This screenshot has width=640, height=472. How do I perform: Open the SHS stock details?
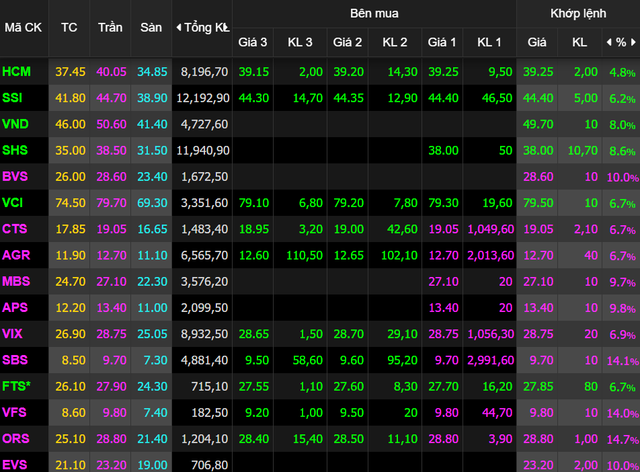[x=16, y=150]
